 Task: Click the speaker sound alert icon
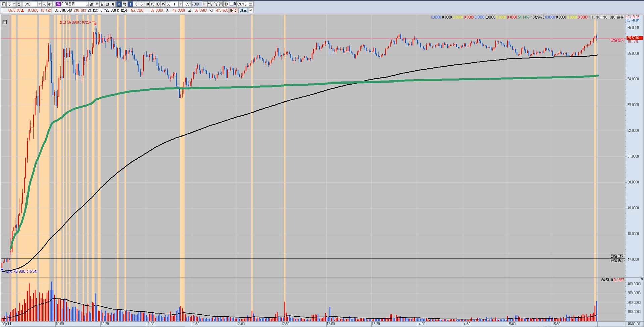49,4
